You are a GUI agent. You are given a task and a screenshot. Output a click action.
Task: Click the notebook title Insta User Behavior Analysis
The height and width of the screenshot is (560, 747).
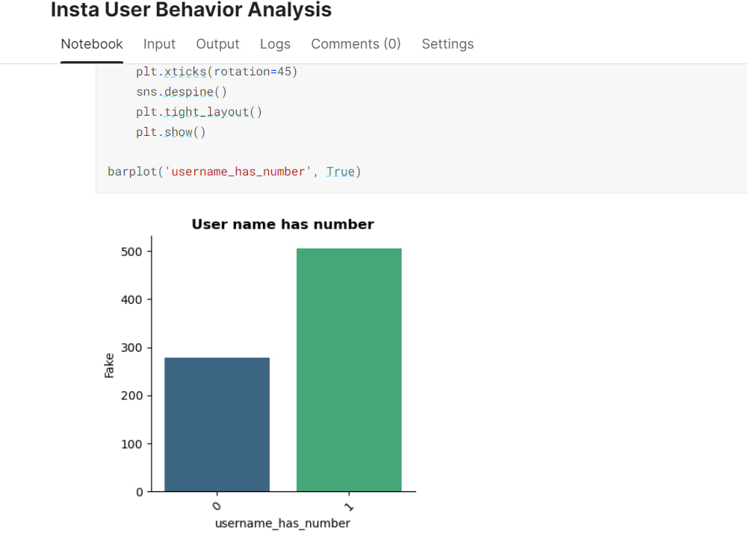pos(190,10)
